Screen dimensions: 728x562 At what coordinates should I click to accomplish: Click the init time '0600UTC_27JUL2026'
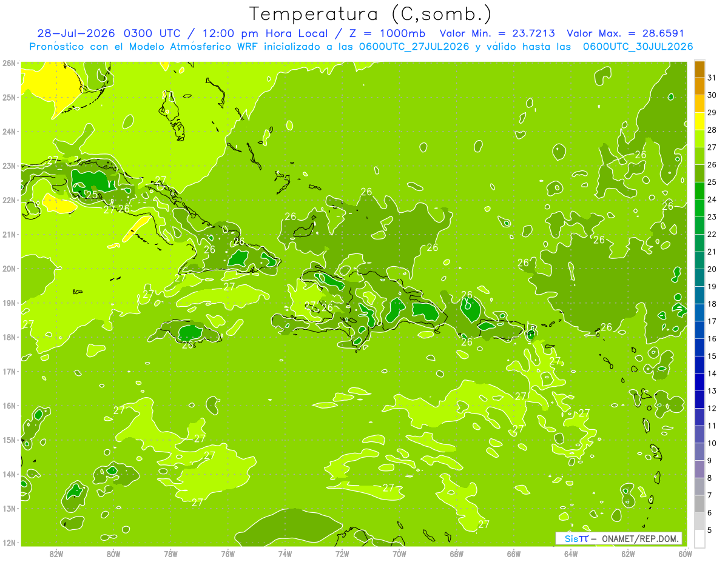pos(414,47)
